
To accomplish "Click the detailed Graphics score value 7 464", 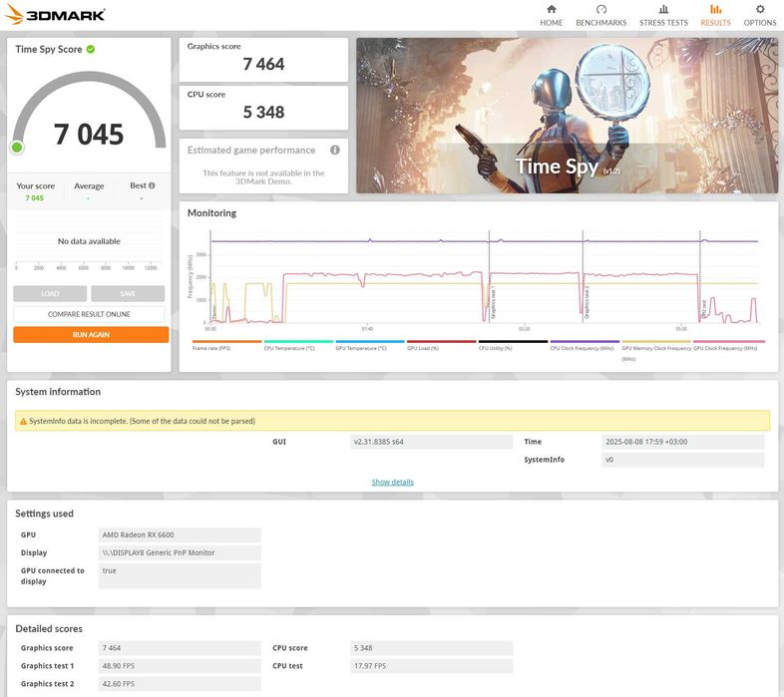I will [x=180, y=647].
